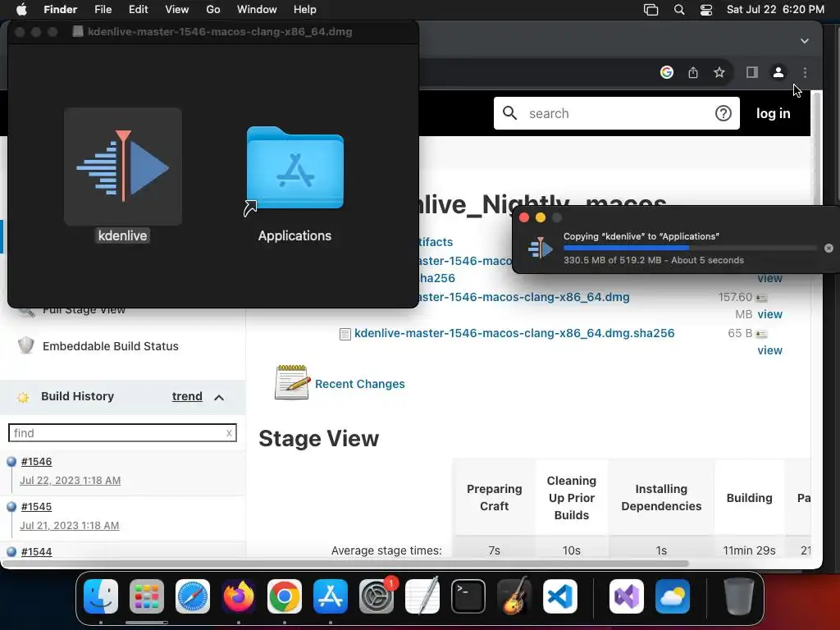Open the File menu
Screen dimensions: 840x630
103,10
